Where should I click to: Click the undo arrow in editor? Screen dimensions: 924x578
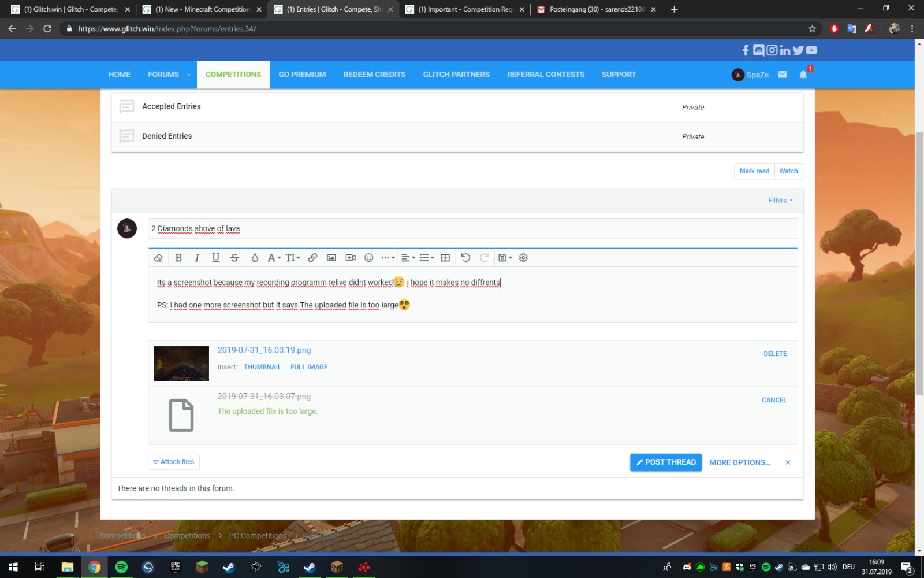click(465, 258)
